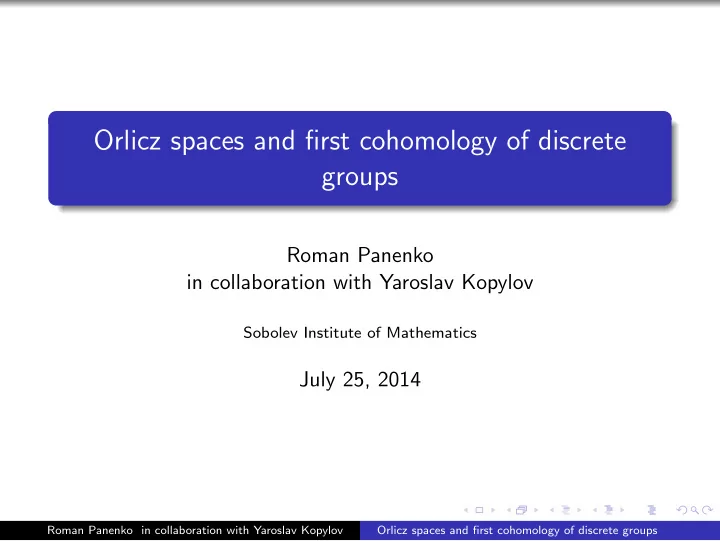Click the Beamer section icon
The height and width of the screenshot is (541, 720).
(x=609, y=510)
